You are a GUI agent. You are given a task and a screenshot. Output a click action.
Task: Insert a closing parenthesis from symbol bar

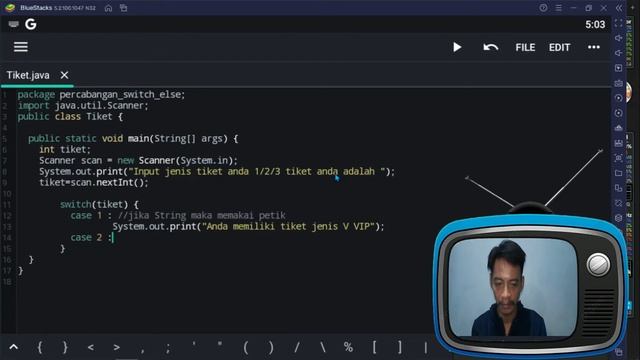point(271,347)
